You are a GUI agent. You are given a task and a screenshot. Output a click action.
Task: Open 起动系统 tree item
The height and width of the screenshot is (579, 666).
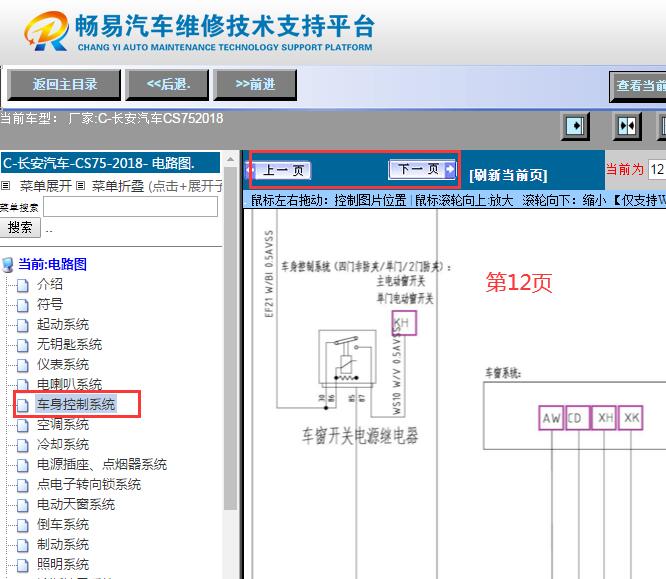point(63,324)
